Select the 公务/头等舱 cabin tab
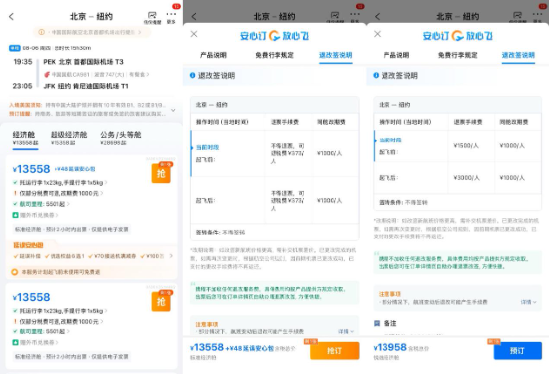The image size is (550, 375). point(120,138)
